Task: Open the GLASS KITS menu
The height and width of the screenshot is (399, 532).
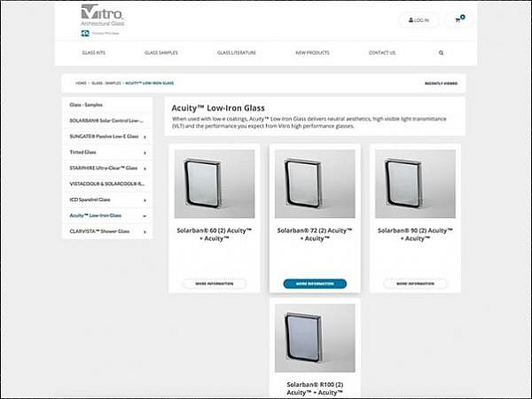Action: 94,53
